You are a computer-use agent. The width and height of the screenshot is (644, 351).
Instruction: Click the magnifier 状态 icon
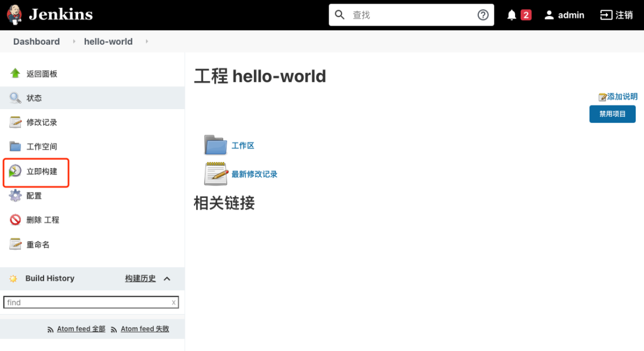pos(15,98)
